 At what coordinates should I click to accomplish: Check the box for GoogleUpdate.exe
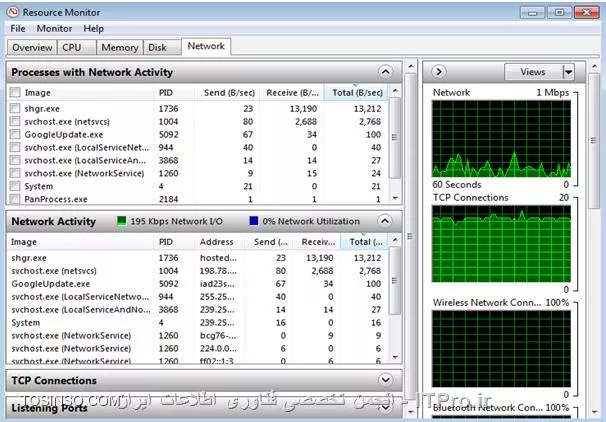pos(15,134)
